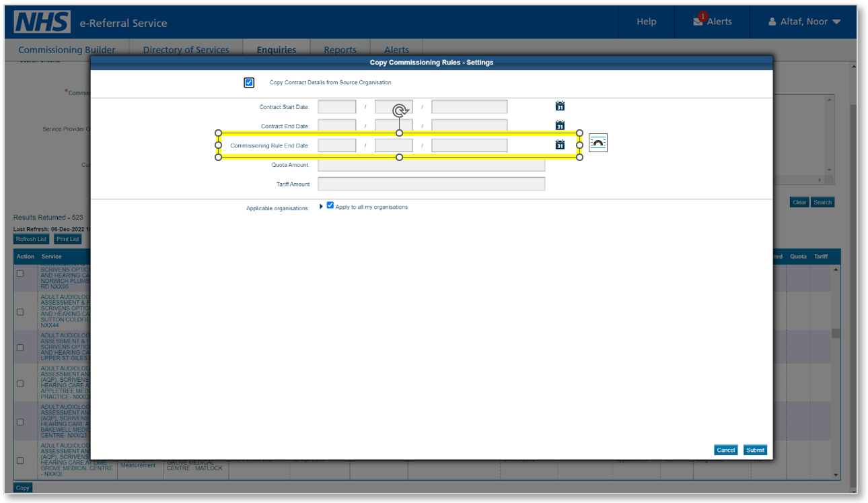Image resolution: width=868 pixels, height=503 pixels.
Task: Click 'GROVE MEDICAL CENTRE - MATLOCK' cell
Action: click(x=194, y=465)
